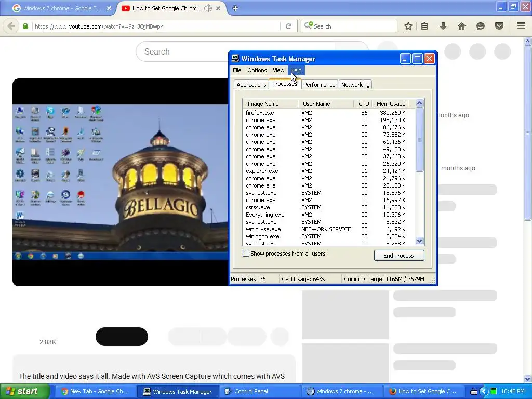Expand hidden tray icons arrow
Screen dimensions: 532x399
tap(484, 391)
